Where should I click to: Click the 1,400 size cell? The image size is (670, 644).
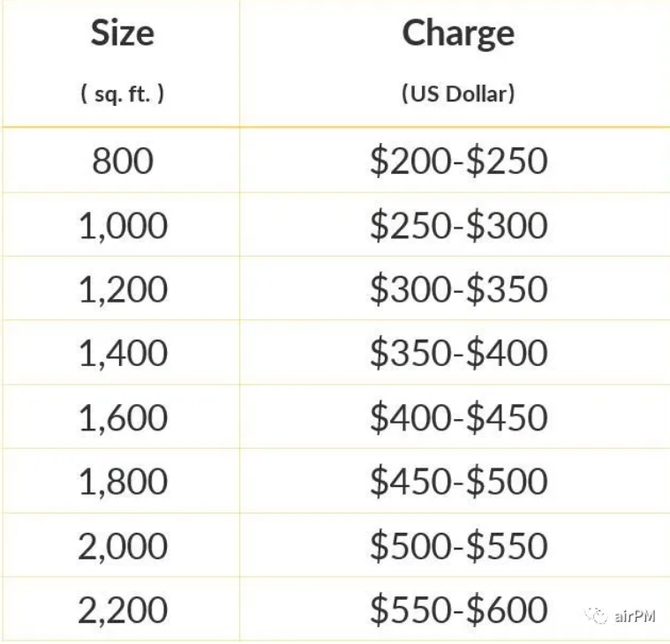[x=123, y=353]
